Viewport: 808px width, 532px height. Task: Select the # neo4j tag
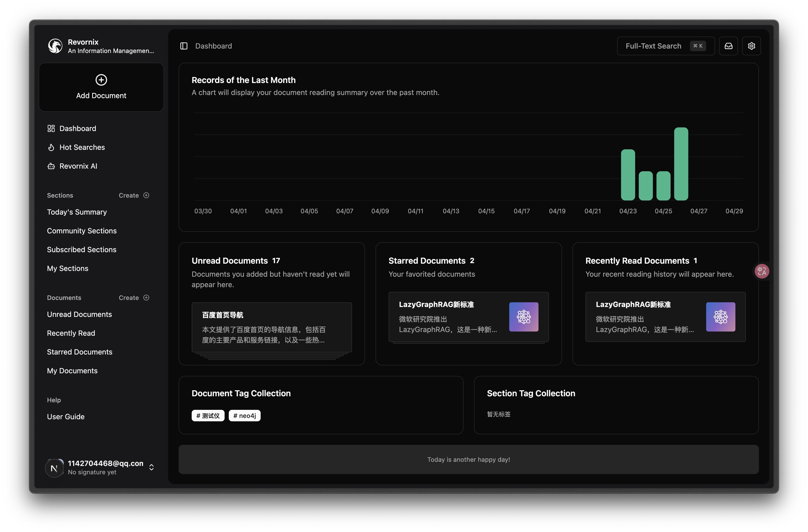pos(244,416)
